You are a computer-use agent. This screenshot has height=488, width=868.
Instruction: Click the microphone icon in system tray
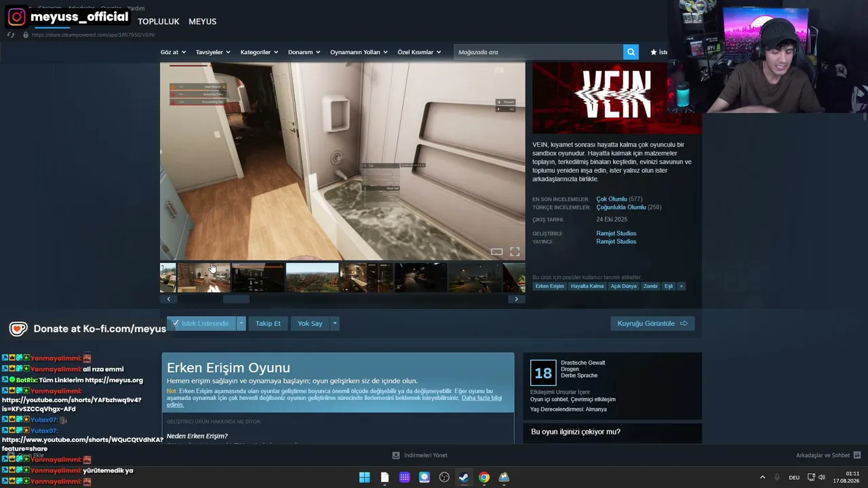[777, 477]
